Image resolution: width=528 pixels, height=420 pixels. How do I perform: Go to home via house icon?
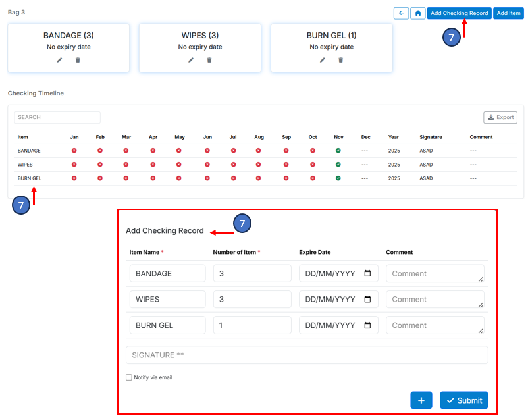[x=417, y=13]
